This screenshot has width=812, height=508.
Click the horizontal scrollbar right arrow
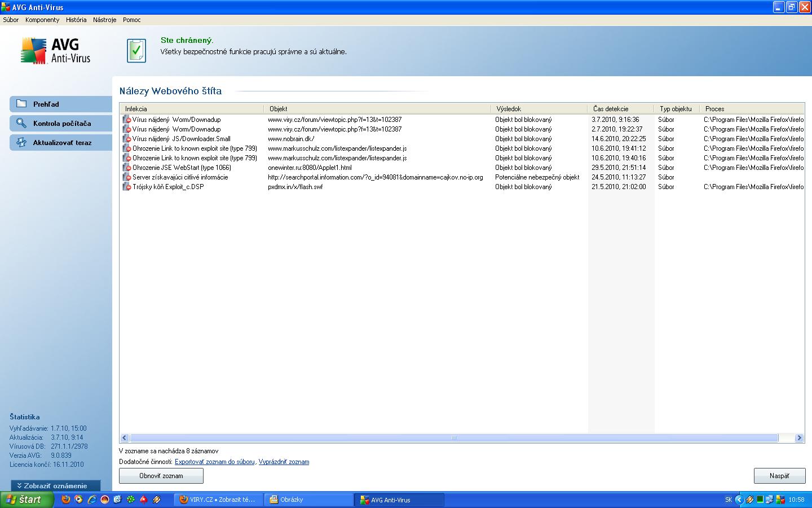click(798, 438)
